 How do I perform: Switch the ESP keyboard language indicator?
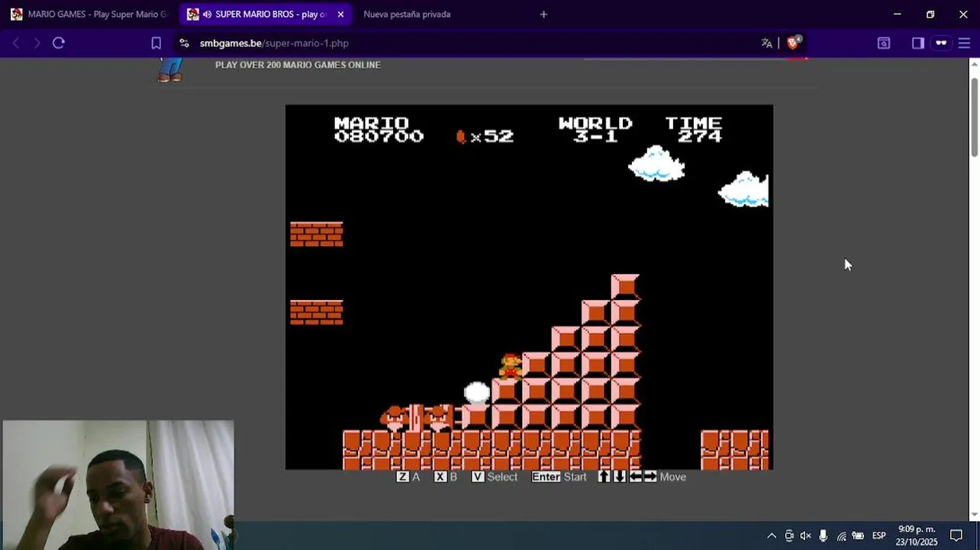[x=879, y=535]
